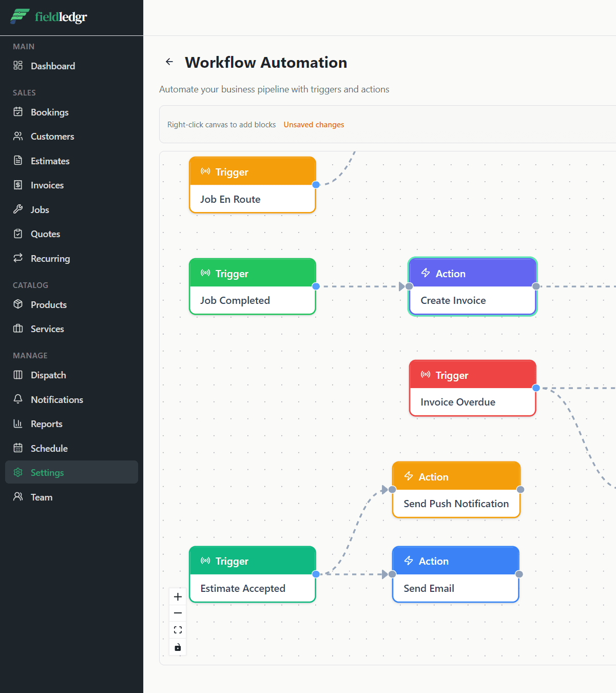The height and width of the screenshot is (693, 616).
Task: Fit the workflow to view
Action: (x=178, y=630)
